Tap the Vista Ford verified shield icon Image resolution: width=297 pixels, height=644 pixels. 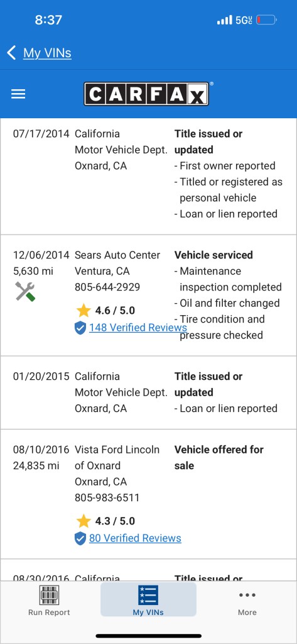click(80, 538)
